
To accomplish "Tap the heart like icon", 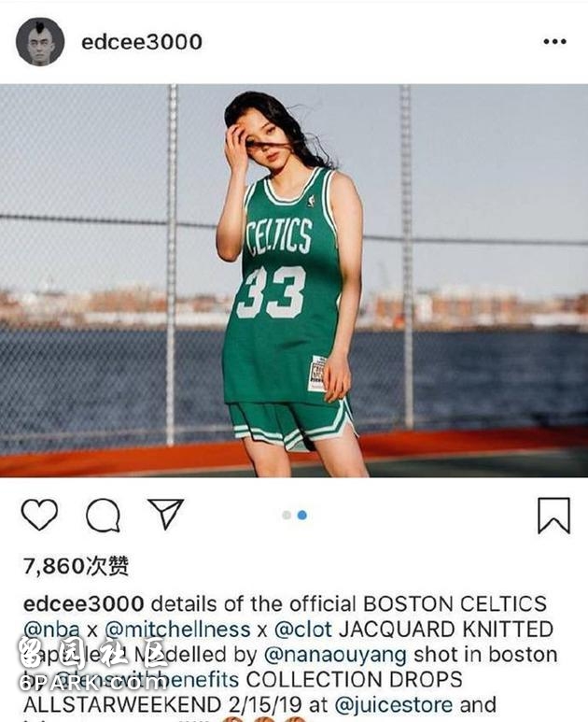I will 39,514.
